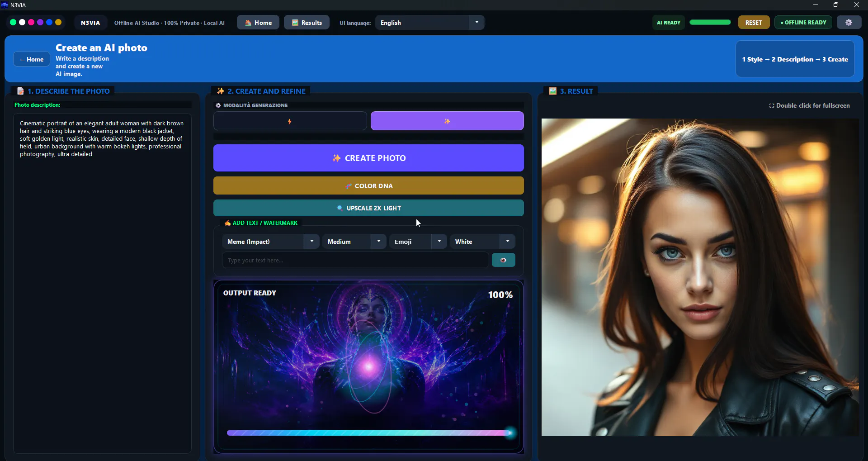The height and width of the screenshot is (461, 868).
Task: Click the fullscreen corners icon above the result
Action: tap(772, 105)
